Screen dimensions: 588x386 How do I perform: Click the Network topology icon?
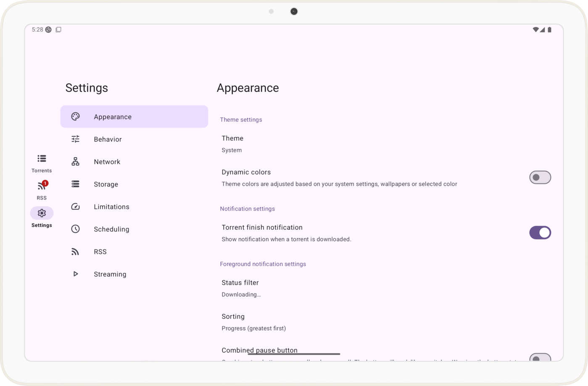[x=75, y=162]
